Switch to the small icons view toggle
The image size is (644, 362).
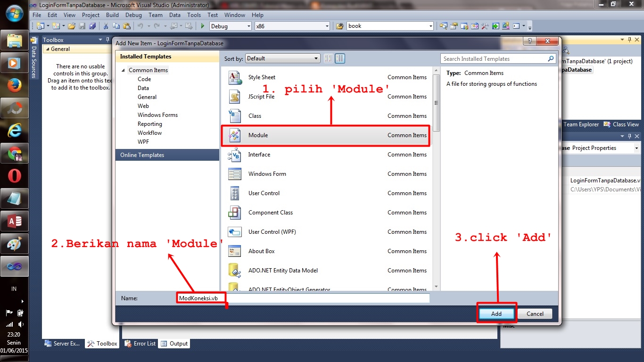[x=328, y=58]
